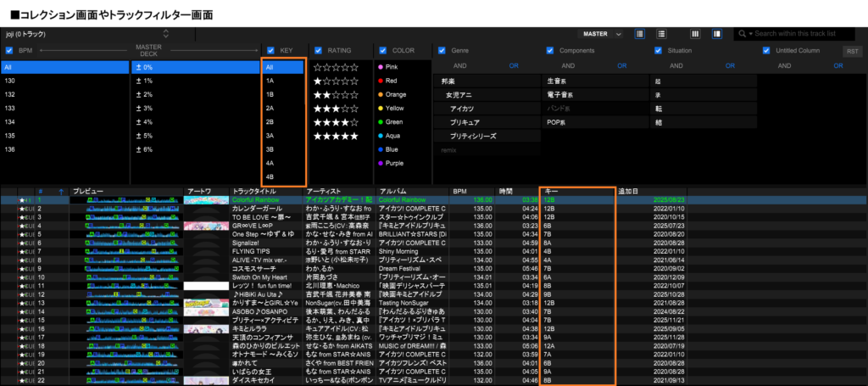Sort tracks by キー column header
This screenshot has width=868, height=386.
pyautogui.click(x=576, y=192)
